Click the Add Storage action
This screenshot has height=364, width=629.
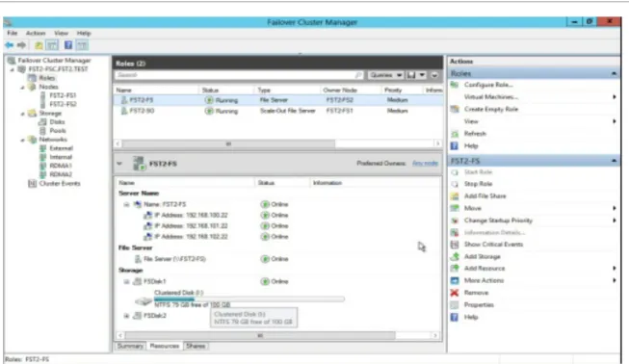pos(483,256)
